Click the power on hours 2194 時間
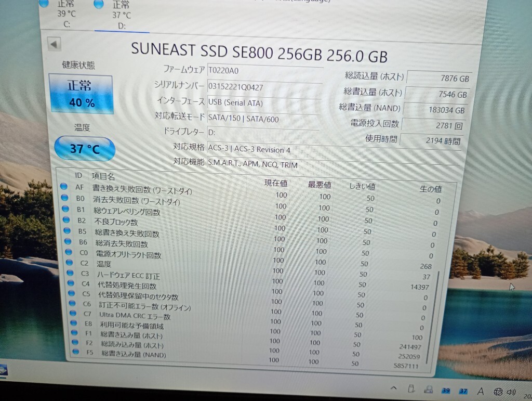Image resolution: width=532 pixels, height=401 pixels. point(431,140)
